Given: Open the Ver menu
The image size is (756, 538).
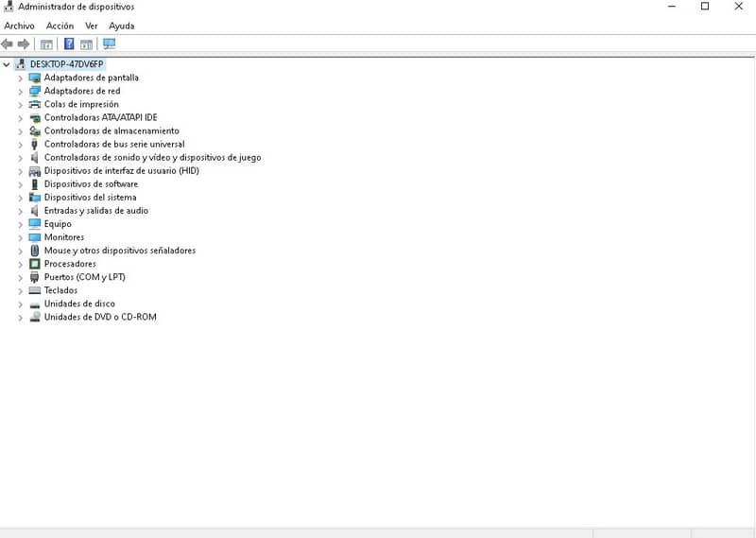Looking at the screenshot, I should [x=91, y=26].
